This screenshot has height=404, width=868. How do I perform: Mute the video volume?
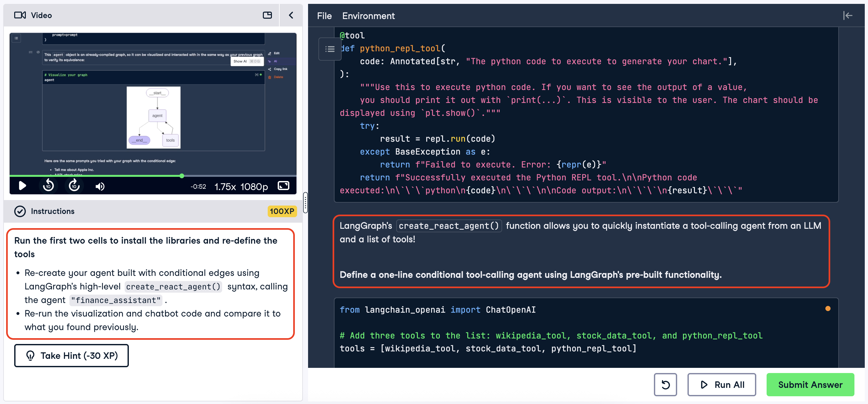point(100,186)
